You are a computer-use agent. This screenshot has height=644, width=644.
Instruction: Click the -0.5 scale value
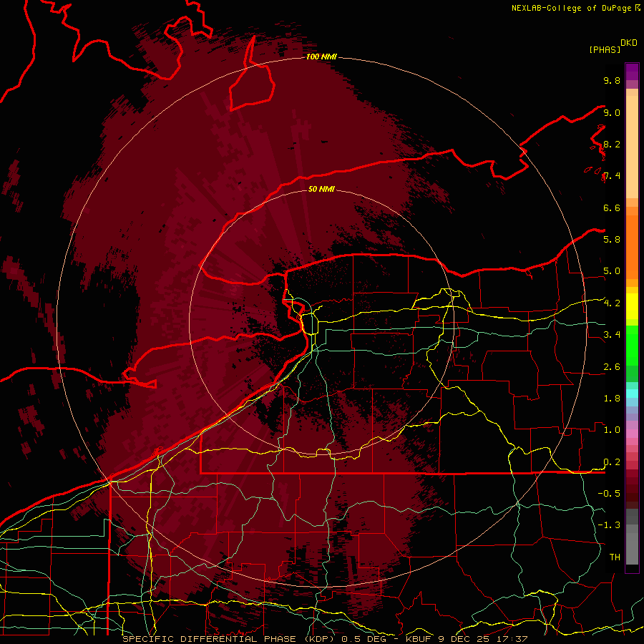pyautogui.click(x=609, y=493)
